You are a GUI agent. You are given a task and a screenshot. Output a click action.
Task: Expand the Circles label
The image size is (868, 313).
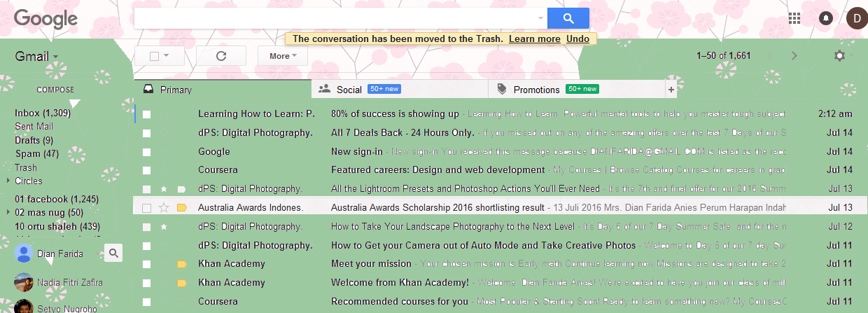[x=8, y=181]
